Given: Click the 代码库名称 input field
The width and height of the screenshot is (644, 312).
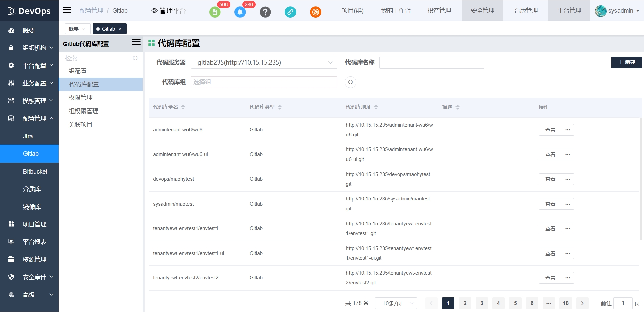Looking at the screenshot, I should point(431,63).
